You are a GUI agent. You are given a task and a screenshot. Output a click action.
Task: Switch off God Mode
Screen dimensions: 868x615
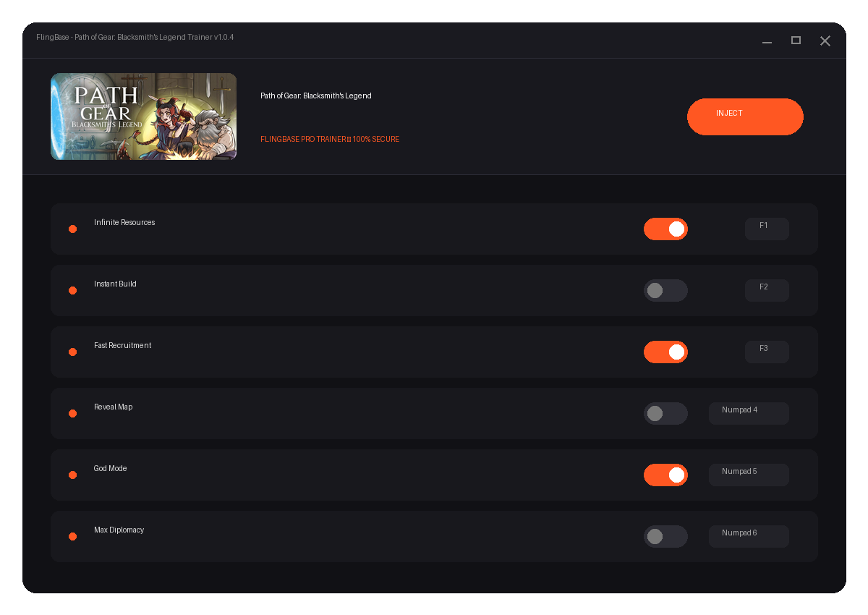pyautogui.click(x=665, y=475)
